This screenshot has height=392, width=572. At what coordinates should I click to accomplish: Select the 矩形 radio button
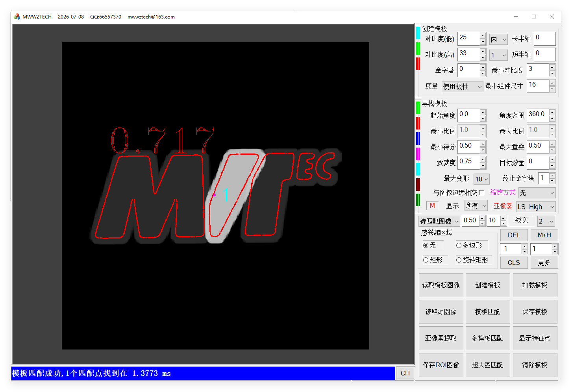click(426, 260)
